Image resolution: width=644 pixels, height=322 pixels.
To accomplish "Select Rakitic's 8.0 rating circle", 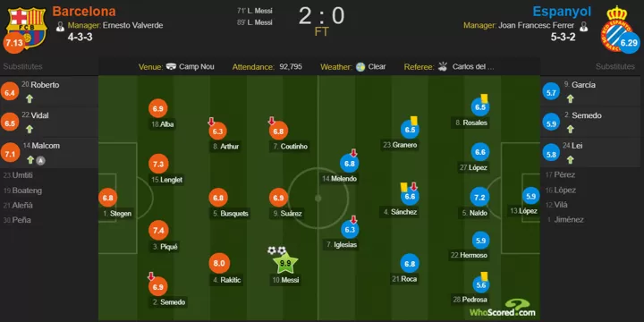I will pyautogui.click(x=219, y=264).
